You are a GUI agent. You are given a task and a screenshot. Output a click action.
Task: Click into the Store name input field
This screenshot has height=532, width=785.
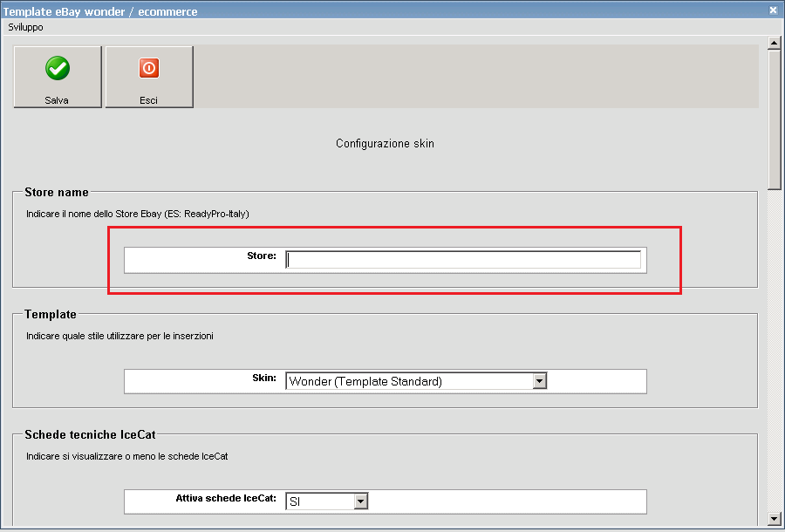click(463, 260)
